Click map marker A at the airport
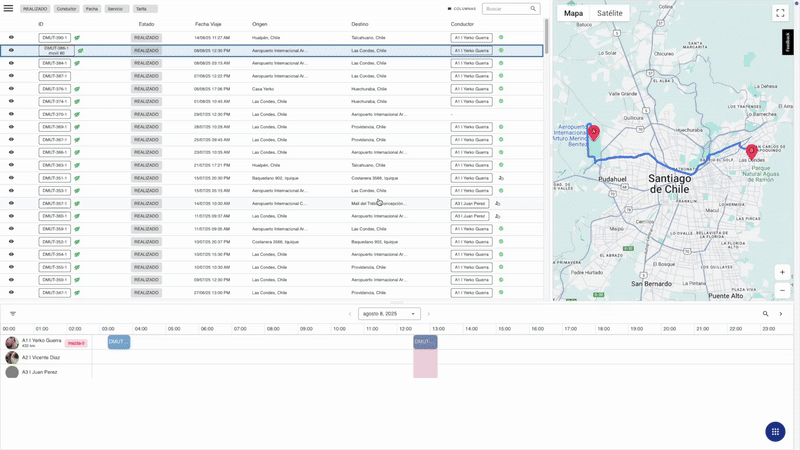 pos(593,133)
